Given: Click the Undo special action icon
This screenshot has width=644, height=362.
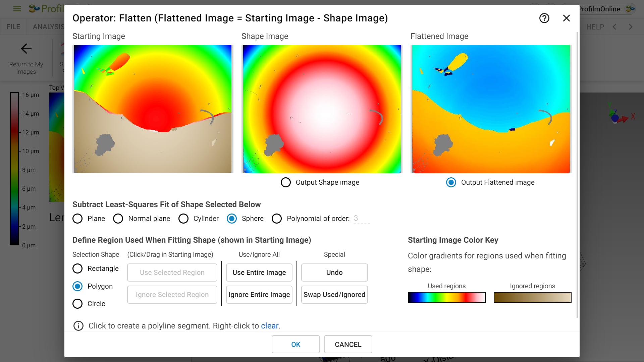Looking at the screenshot, I should coord(334,272).
